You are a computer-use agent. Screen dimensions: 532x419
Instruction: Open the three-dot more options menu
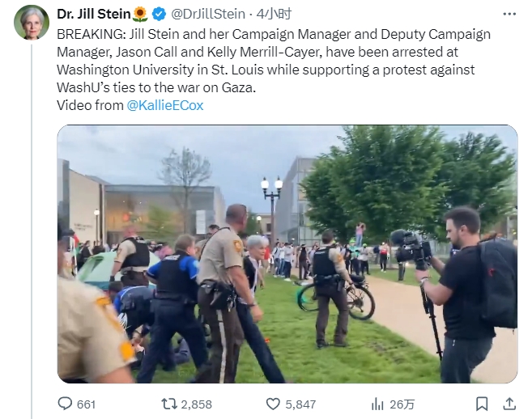(x=509, y=14)
